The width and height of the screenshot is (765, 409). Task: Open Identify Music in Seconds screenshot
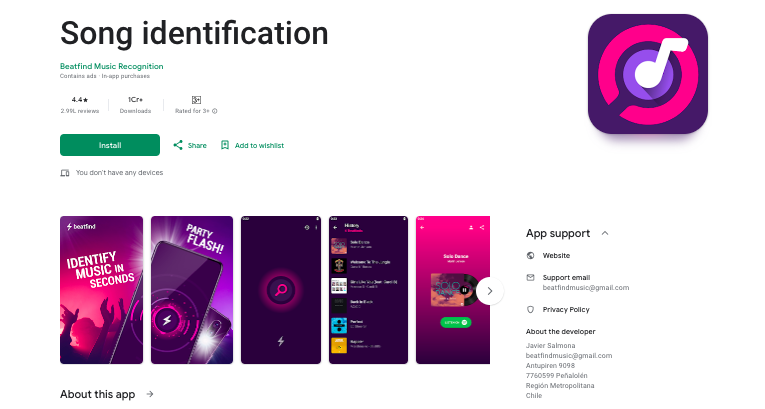101,290
